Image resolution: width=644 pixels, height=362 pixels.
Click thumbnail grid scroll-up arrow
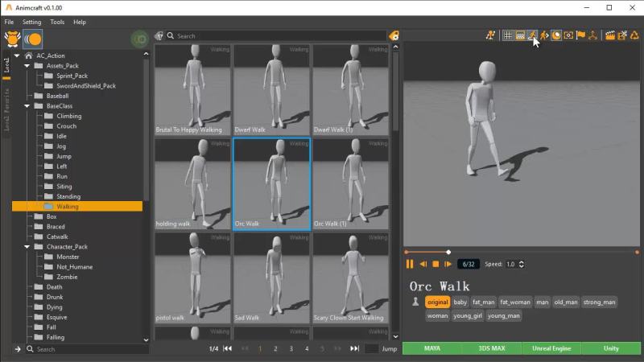click(x=395, y=47)
